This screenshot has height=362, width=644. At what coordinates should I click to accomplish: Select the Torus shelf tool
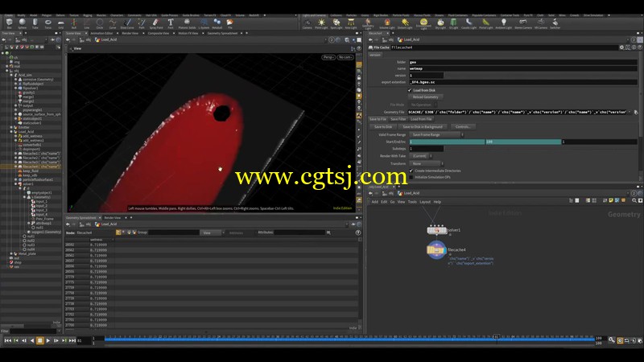[x=48, y=23]
